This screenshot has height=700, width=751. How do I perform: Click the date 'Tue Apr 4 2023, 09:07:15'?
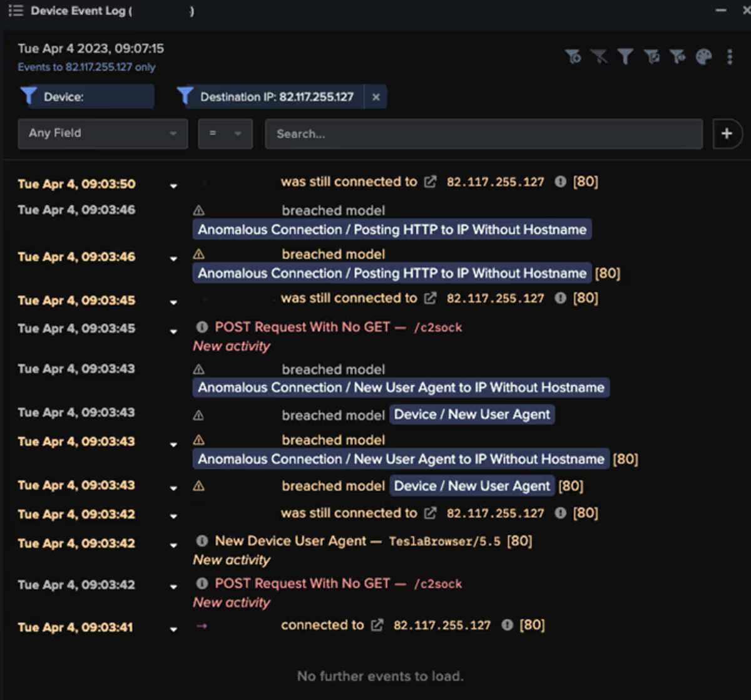pyautogui.click(x=91, y=48)
